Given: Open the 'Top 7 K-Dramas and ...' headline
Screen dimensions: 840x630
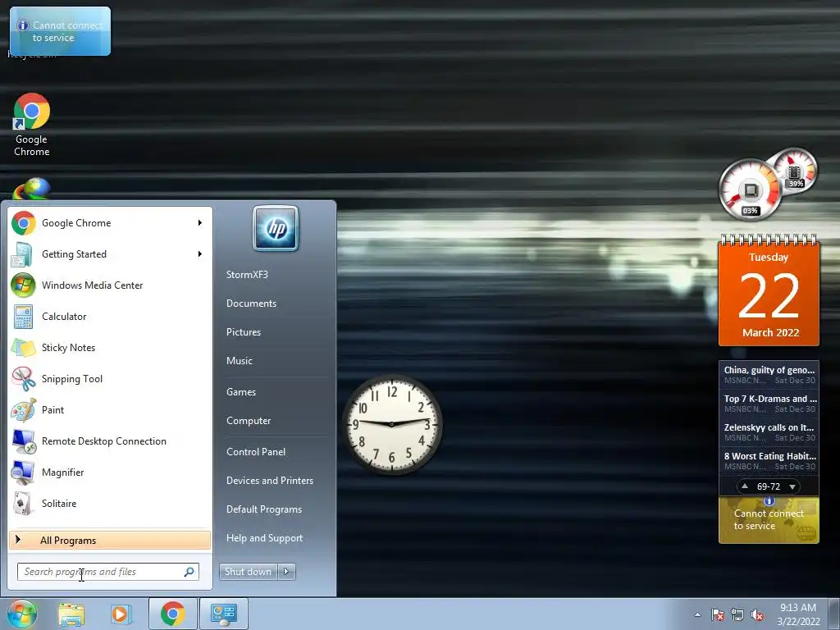Looking at the screenshot, I should tap(769, 404).
